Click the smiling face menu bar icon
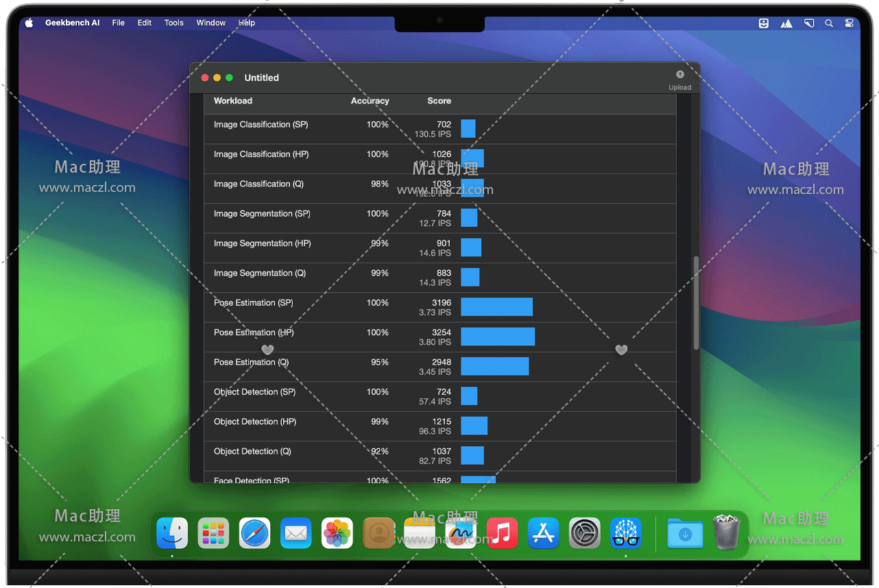This screenshot has width=879, height=588. click(764, 23)
